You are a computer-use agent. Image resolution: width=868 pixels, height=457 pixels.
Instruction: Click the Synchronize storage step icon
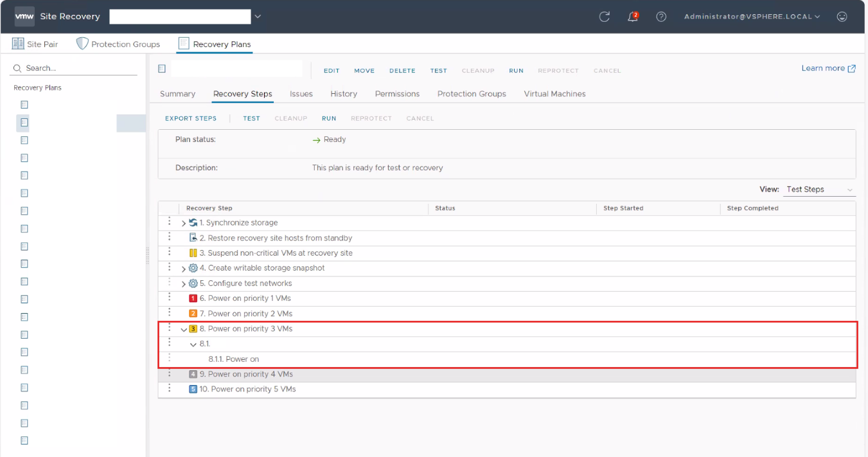[x=193, y=223]
